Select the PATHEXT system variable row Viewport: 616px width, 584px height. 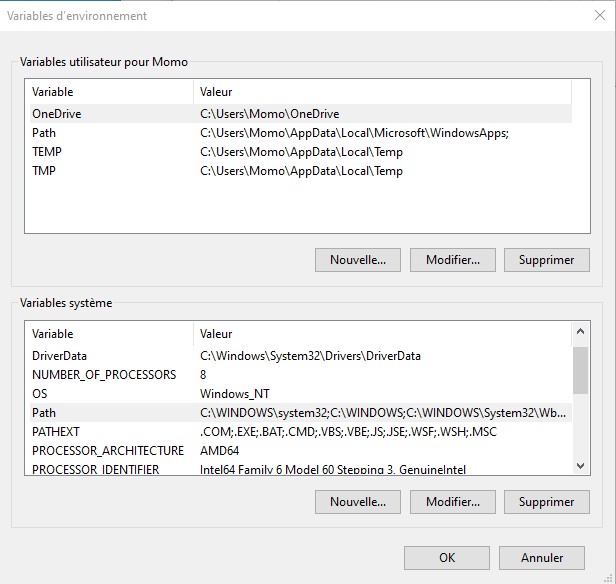[56, 432]
